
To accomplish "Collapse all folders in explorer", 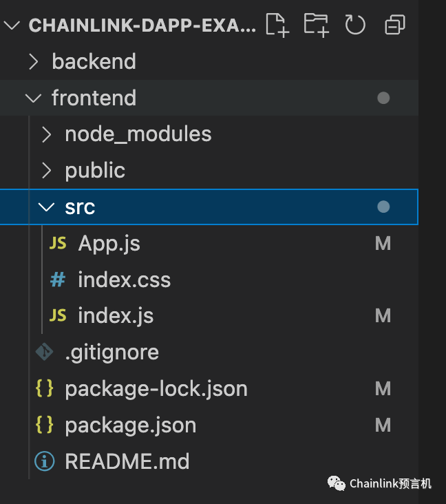I will tap(395, 25).
